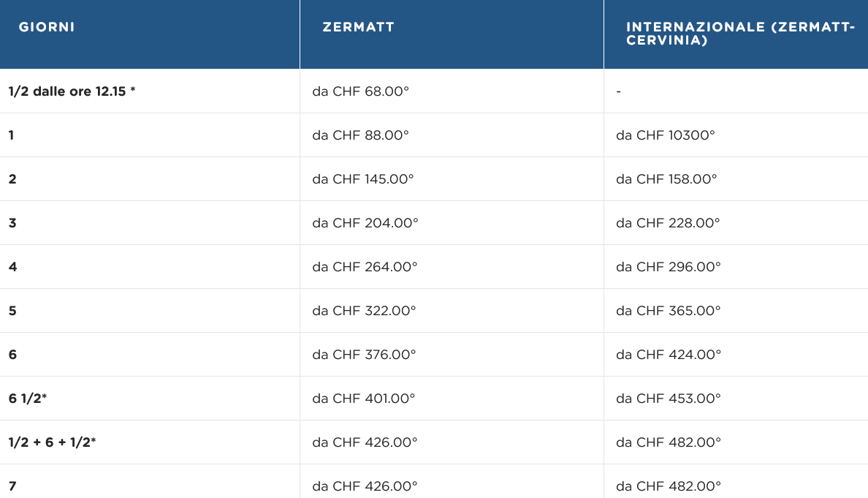Click Zermatt price CHF 401.00
The width and height of the screenshot is (868, 498).
[364, 399]
